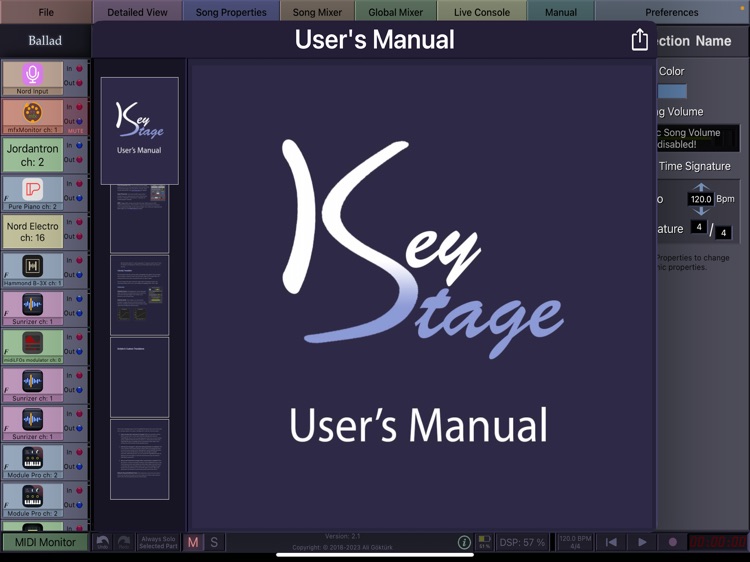The height and width of the screenshot is (562, 750).
Task: Pick the blue Color swatch
Action: [x=672, y=91]
